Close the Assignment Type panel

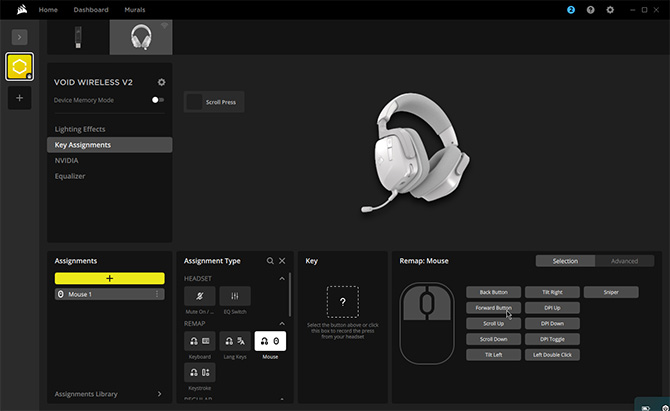tap(282, 261)
